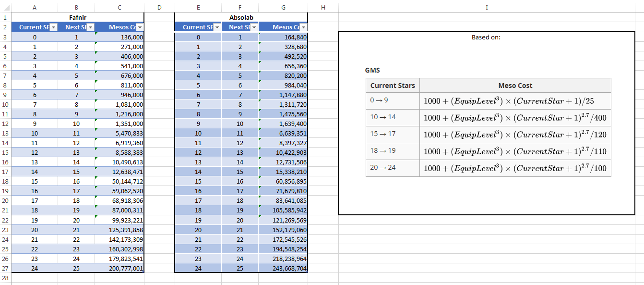Select Absolab cost cell 164,840
The image size is (644, 285).
click(x=283, y=37)
